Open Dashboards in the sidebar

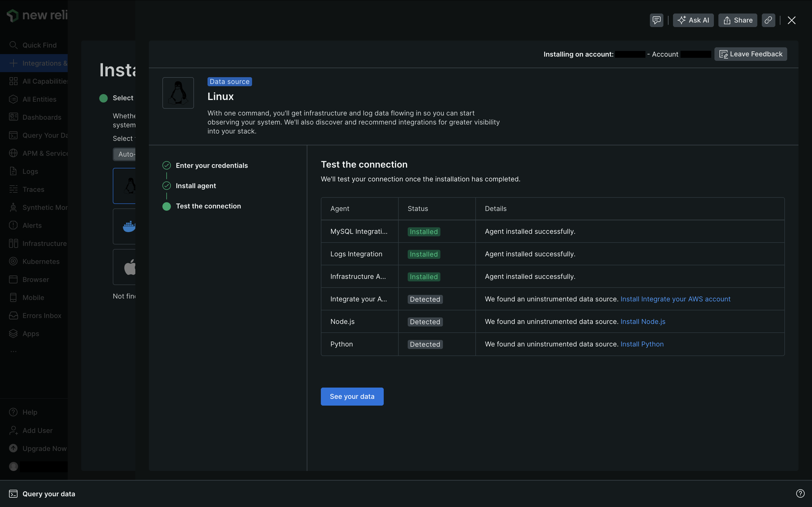(42, 117)
